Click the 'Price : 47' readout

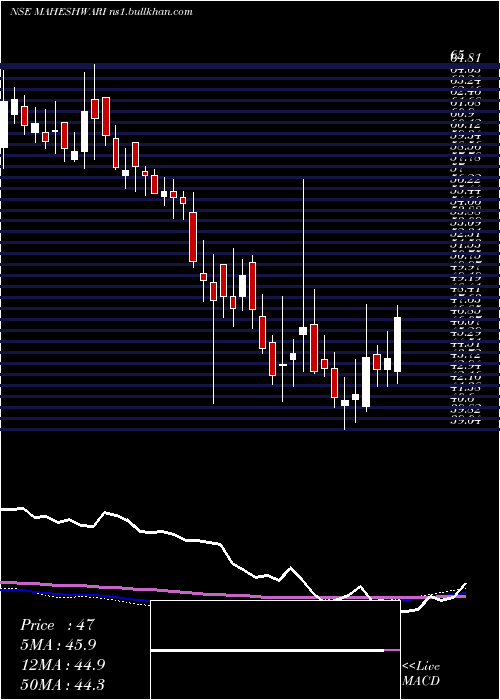(58, 625)
